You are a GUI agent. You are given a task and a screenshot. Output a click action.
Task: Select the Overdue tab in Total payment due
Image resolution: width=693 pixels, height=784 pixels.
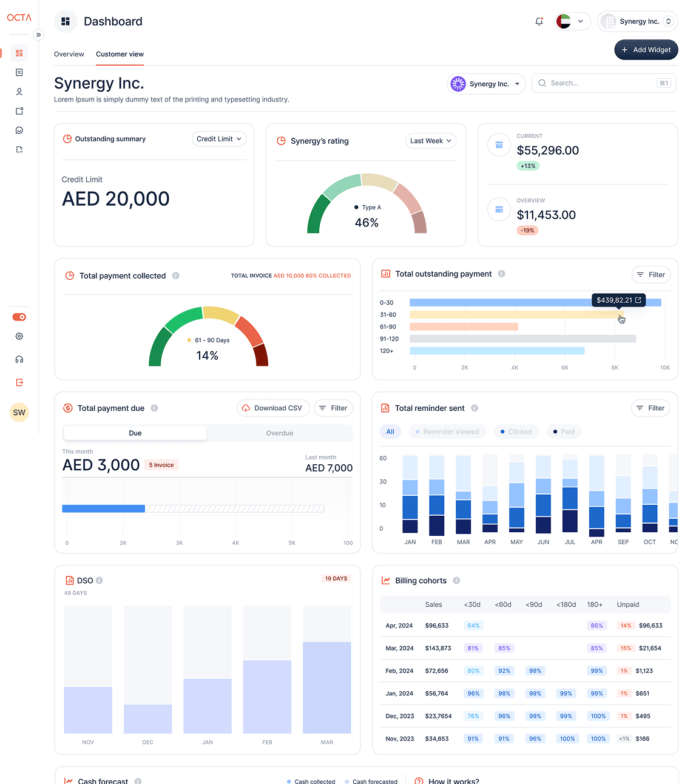coord(280,433)
